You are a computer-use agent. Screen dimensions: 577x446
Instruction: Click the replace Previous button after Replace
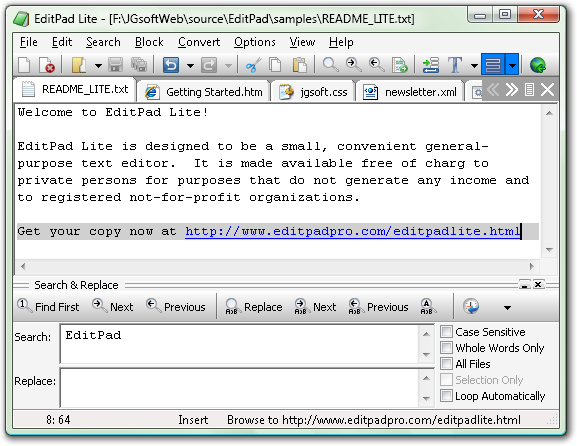click(x=379, y=307)
